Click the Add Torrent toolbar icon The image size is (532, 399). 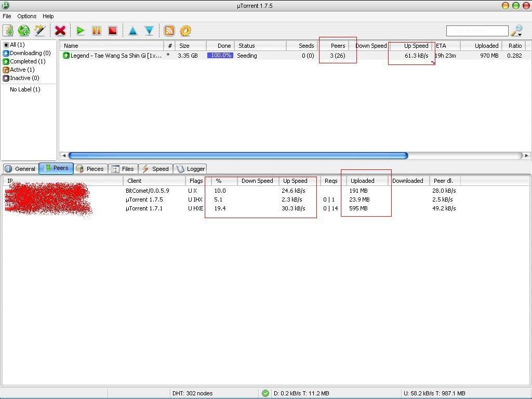[8, 31]
